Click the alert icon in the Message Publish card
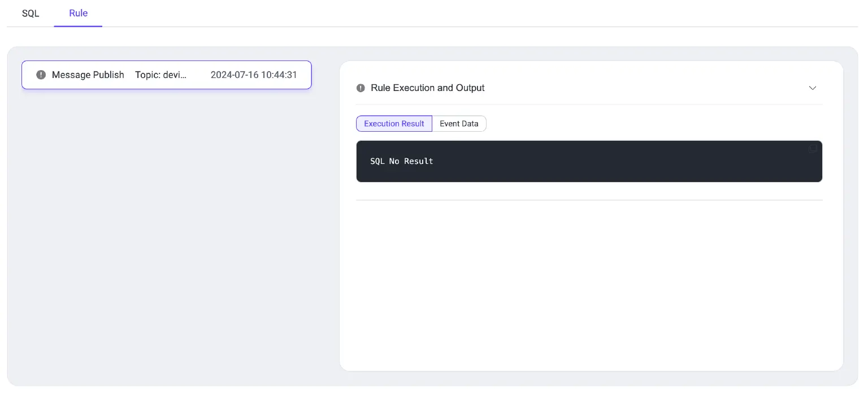The image size is (868, 394). pos(41,75)
